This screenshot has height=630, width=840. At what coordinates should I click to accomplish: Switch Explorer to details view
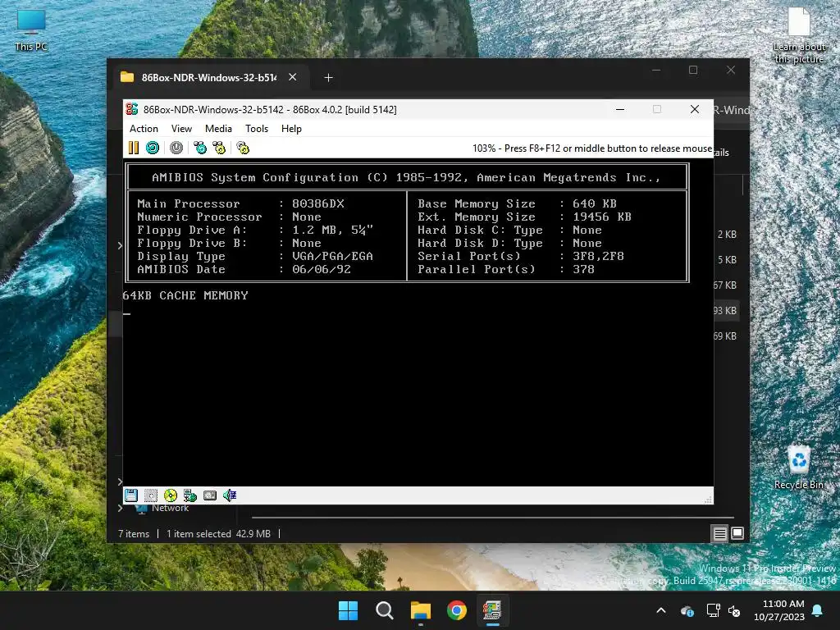point(719,533)
